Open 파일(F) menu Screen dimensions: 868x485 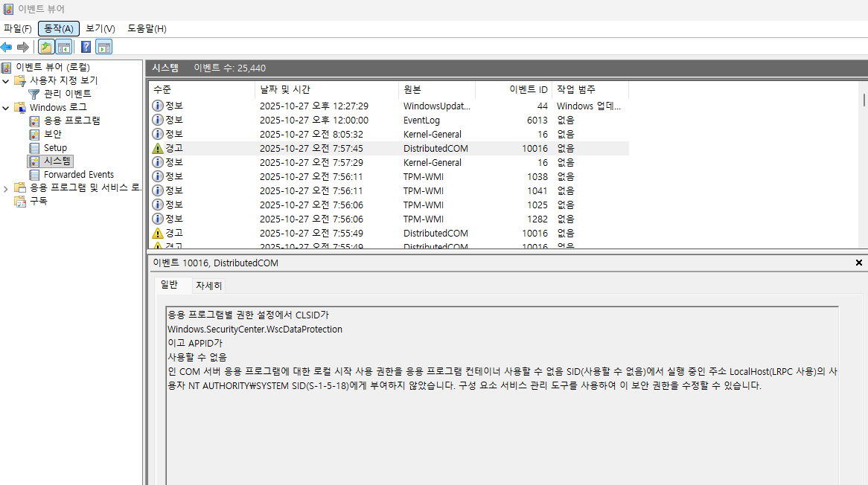click(x=18, y=29)
